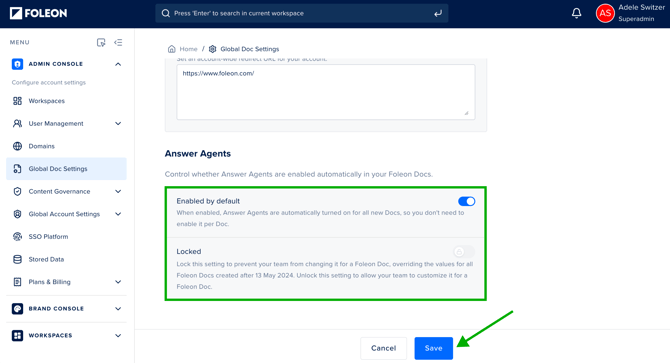
Task: Expand the Plans & Billing chevron
Action: (118, 282)
